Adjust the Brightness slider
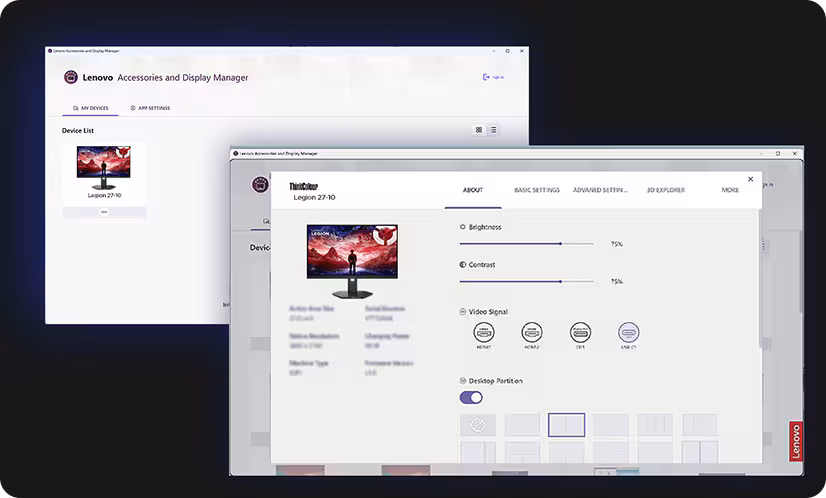826x498 pixels. click(x=561, y=243)
